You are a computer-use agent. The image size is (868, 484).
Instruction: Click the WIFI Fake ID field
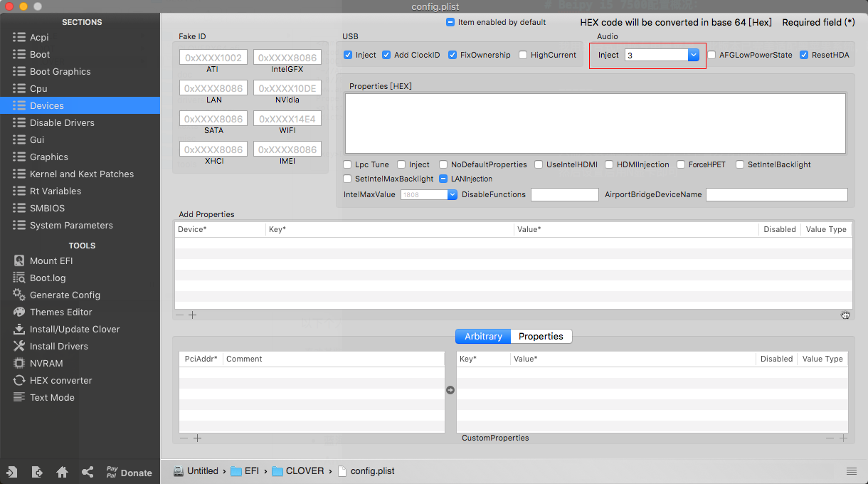(x=287, y=119)
